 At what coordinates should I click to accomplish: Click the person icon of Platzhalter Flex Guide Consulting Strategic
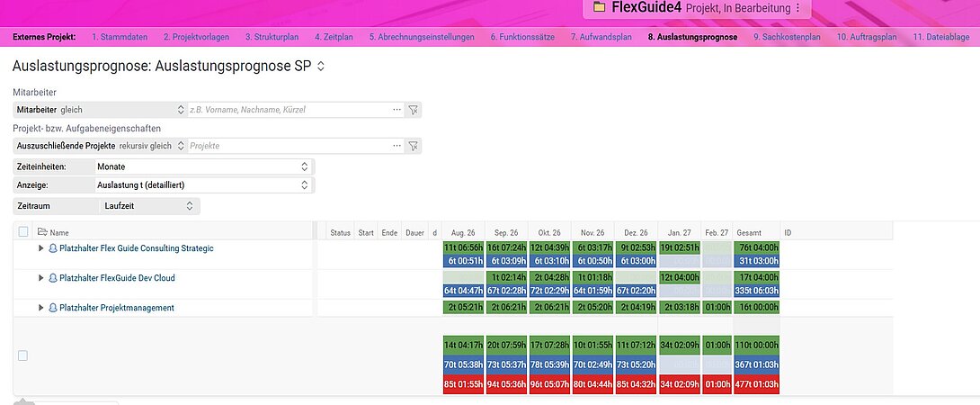(53, 248)
